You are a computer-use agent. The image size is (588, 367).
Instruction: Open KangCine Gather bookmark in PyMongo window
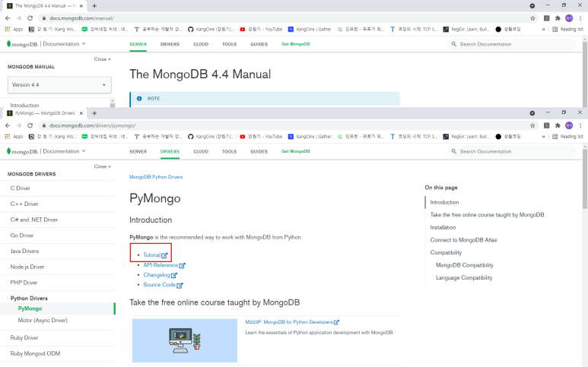310,137
